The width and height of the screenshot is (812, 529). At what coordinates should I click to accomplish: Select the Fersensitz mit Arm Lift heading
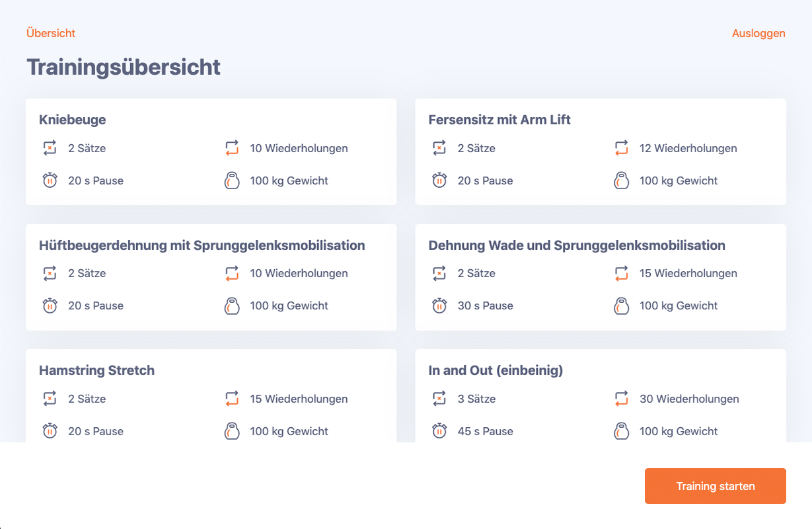pyautogui.click(x=499, y=120)
